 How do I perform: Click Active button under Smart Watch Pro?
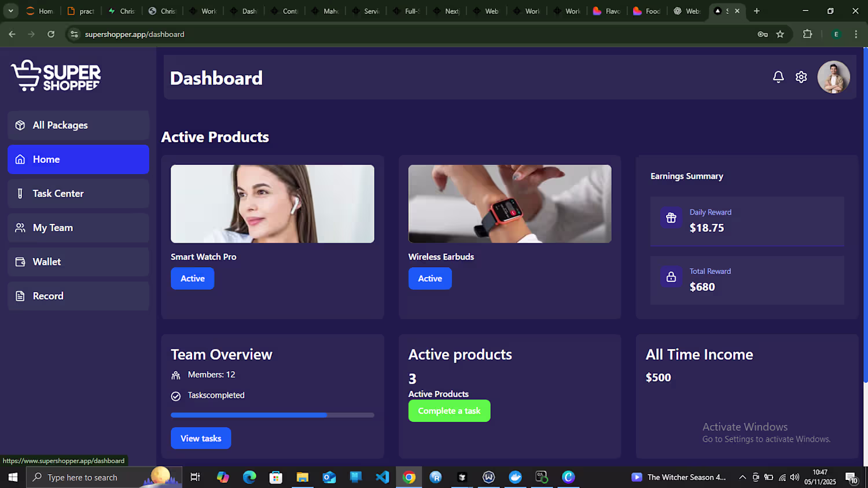[x=192, y=278]
